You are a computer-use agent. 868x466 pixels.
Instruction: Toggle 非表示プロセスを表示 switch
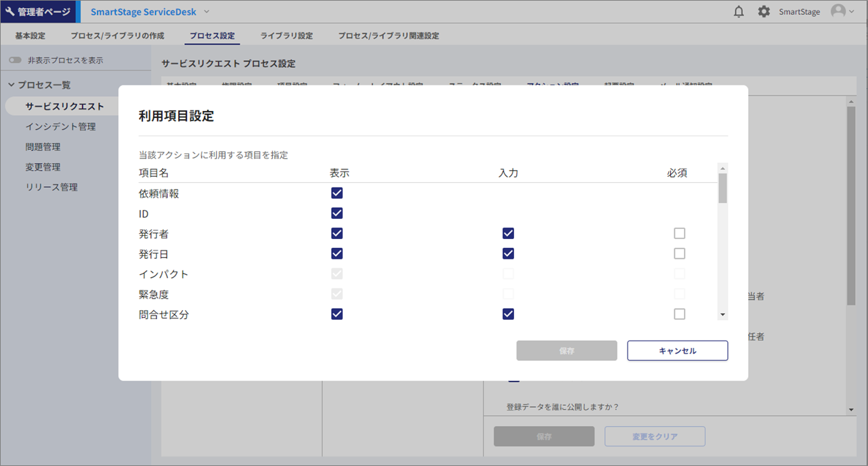tap(15, 60)
